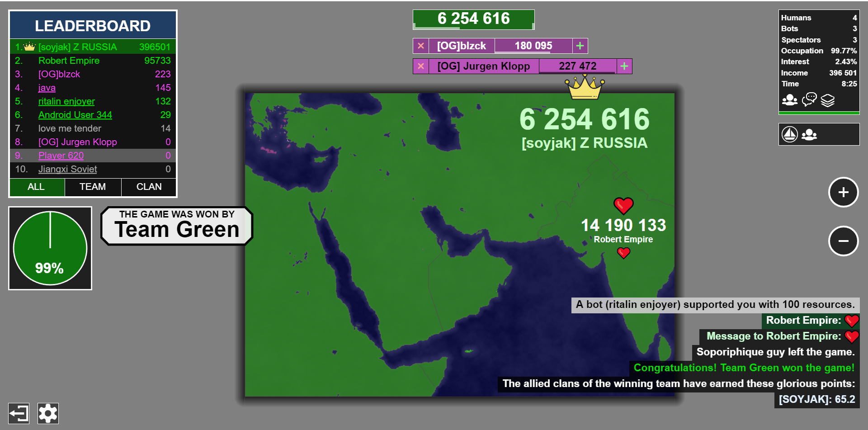Select Robert Empire in leaderboard
The image size is (868, 430).
coord(93,61)
